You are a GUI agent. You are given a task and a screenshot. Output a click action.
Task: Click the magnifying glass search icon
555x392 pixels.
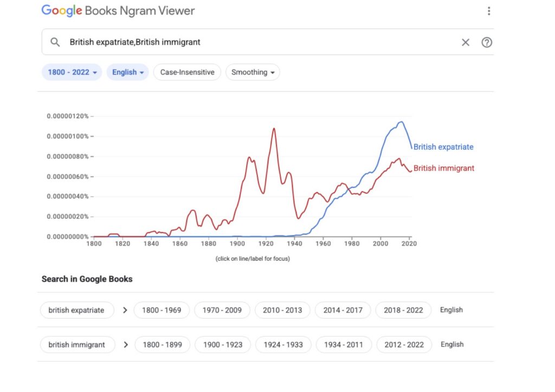(x=55, y=42)
